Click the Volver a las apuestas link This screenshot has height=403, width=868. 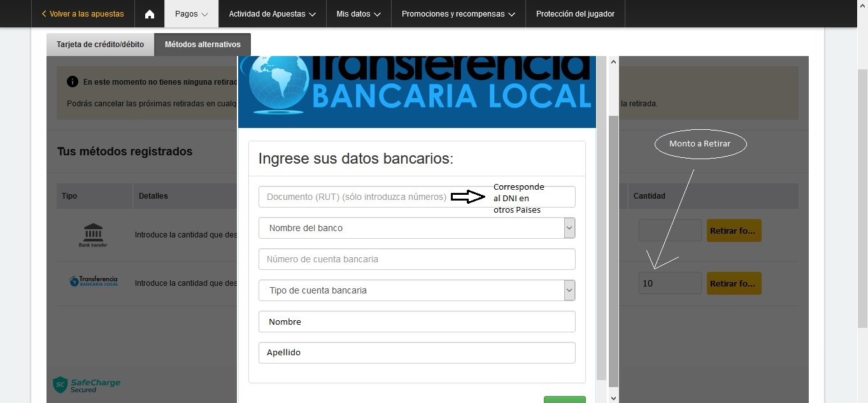pos(83,13)
